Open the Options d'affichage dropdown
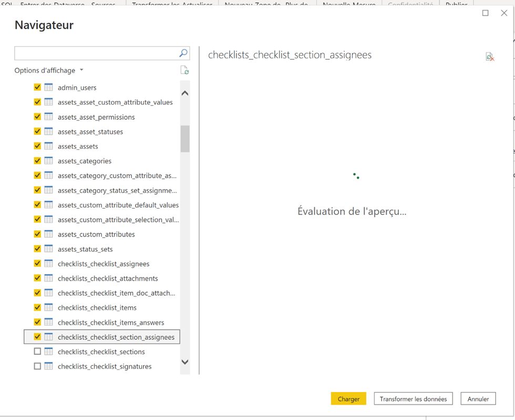 48,70
